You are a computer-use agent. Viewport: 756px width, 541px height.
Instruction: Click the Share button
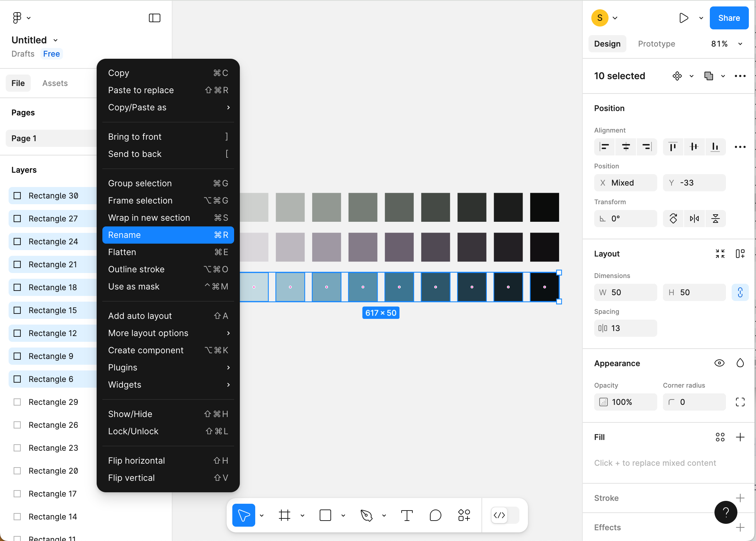coord(729,18)
